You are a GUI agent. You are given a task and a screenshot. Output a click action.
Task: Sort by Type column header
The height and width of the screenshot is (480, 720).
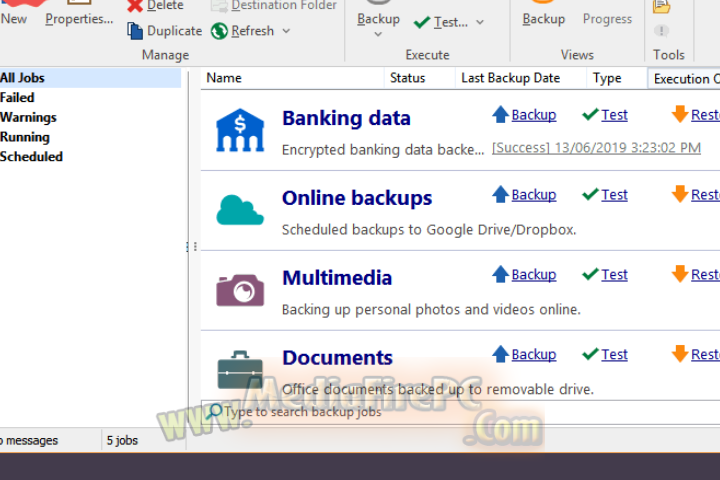(617, 78)
